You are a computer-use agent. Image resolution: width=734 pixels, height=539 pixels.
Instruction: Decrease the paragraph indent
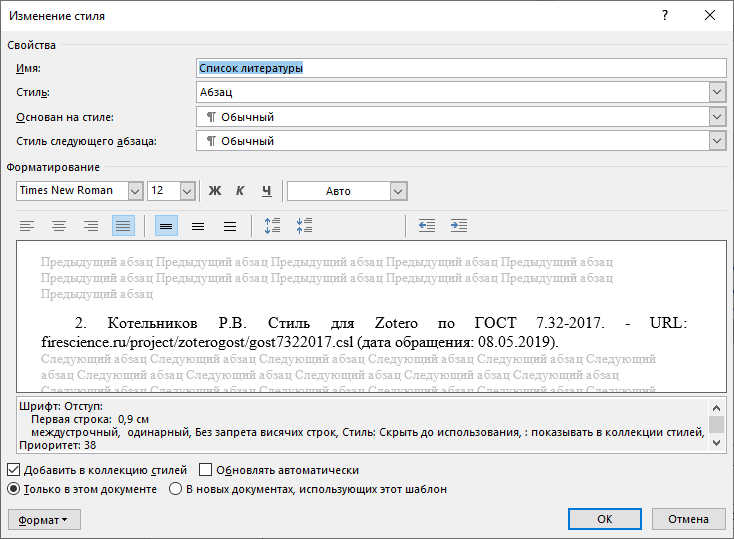[427, 226]
